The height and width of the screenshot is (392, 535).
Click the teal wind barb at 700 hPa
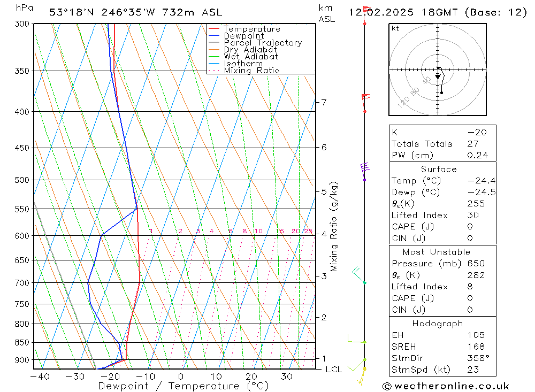pos(360,275)
